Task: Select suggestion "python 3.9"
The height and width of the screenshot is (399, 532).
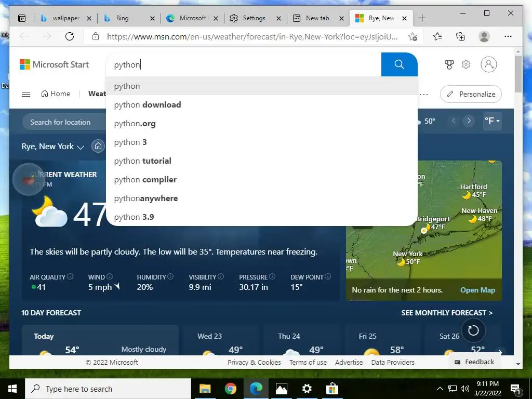Action: [262, 217]
